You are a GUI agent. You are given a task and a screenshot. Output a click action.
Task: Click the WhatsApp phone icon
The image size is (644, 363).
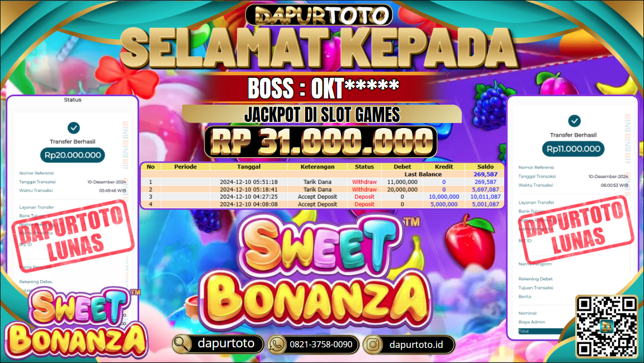click(x=277, y=345)
